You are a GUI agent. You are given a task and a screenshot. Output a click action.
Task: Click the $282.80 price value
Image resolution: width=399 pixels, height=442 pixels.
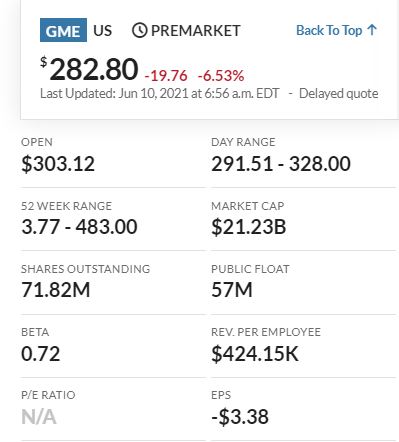pyautogui.click(x=89, y=69)
